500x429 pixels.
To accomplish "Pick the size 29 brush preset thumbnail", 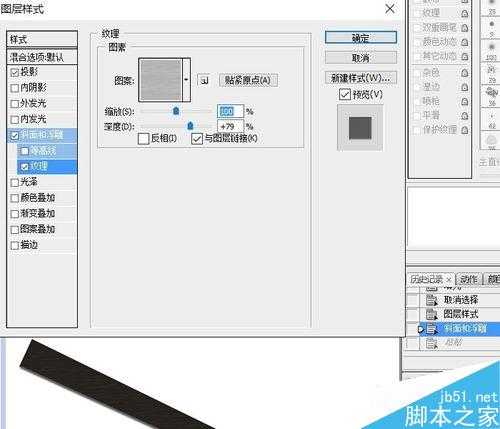I will click(492, 74).
